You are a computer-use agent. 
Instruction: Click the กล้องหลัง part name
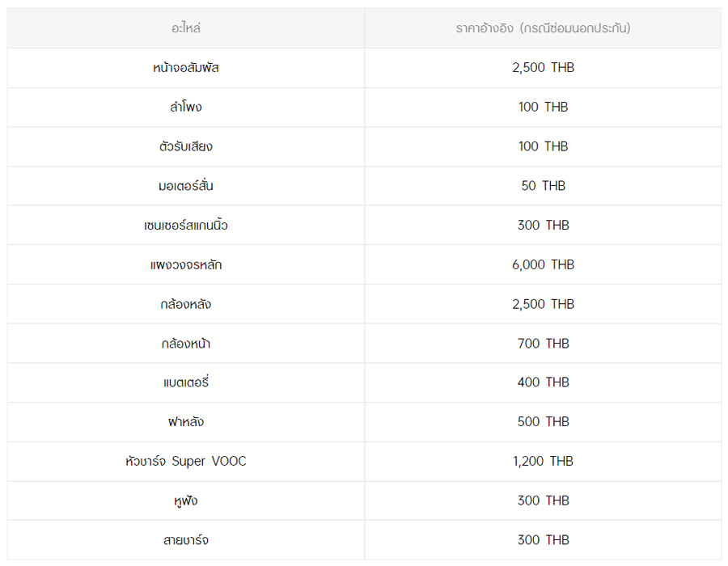(x=186, y=304)
